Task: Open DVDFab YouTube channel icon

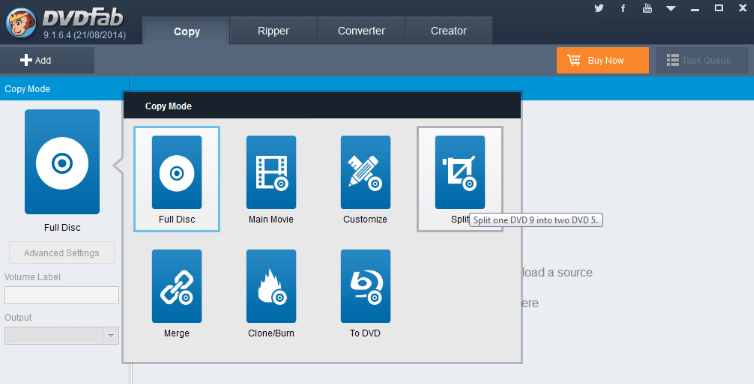Action: [647, 8]
